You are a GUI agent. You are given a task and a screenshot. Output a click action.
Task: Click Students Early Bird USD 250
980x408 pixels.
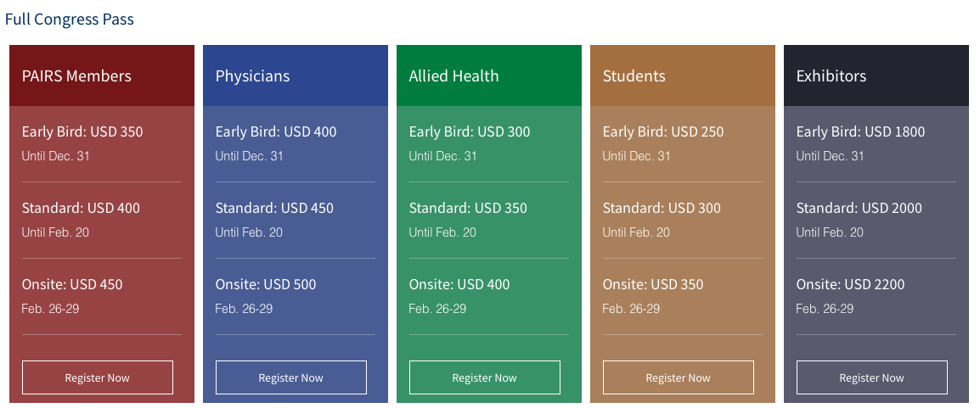(663, 131)
